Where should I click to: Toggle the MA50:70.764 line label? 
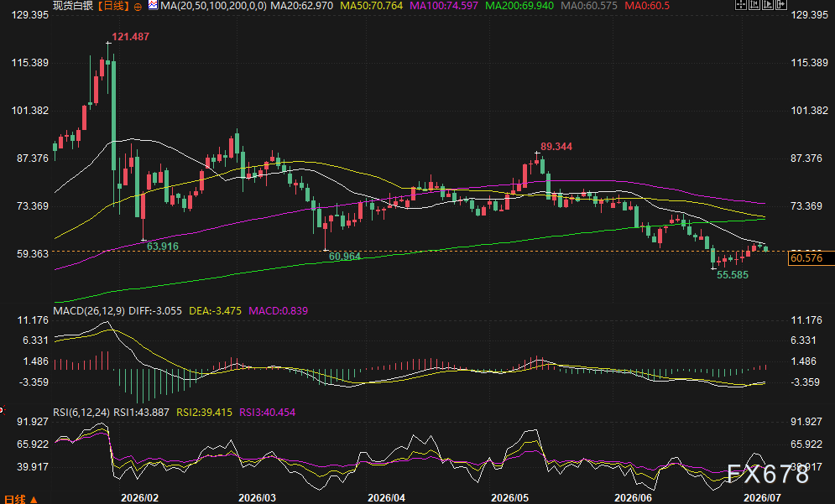point(371,6)
